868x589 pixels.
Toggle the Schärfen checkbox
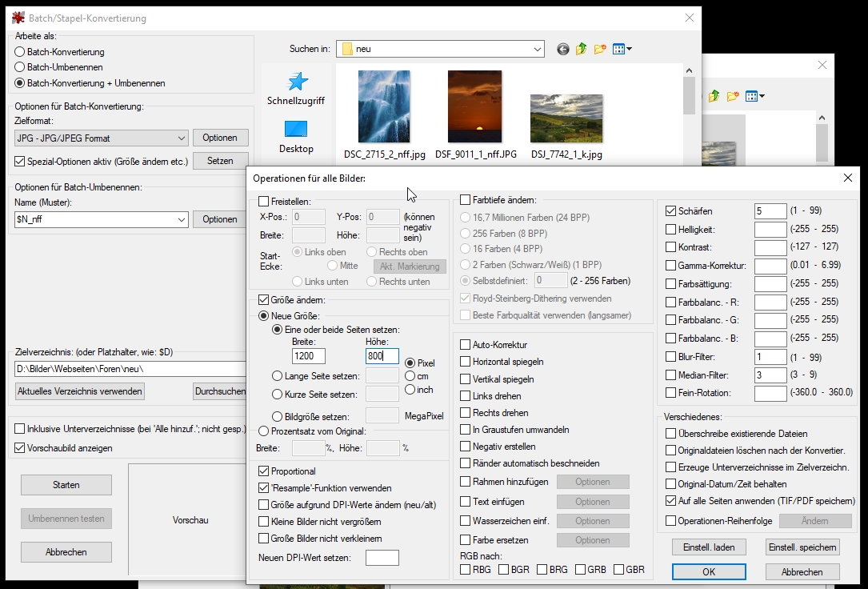pos(671,211)
